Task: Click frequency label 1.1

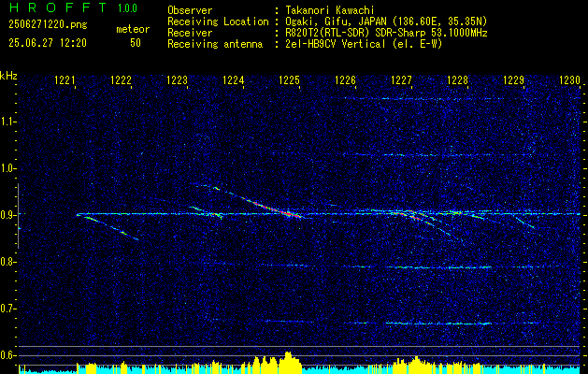Action: coord(7,122)
